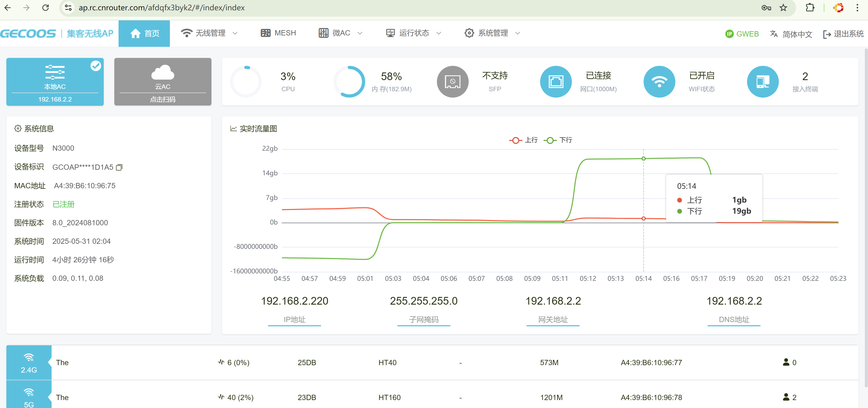Select the 本地AC card
The height and width of the screenshot is (408, 868).
pos(55,82)
